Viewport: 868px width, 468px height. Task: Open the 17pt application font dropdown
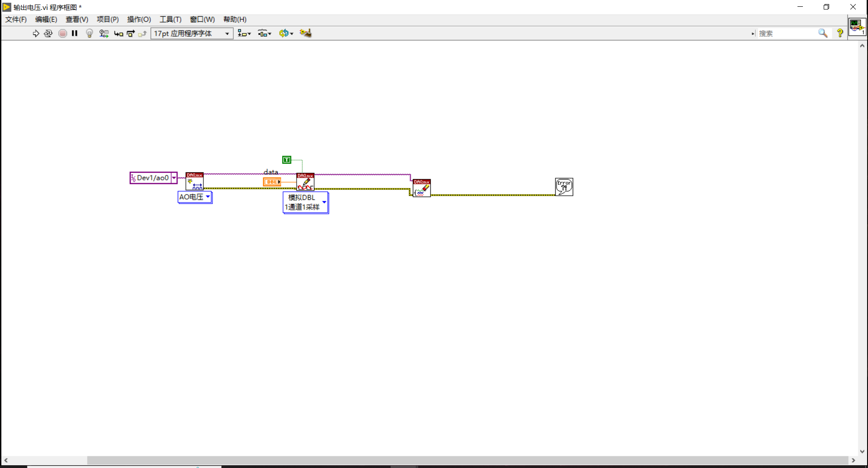[x=192, y=33]
